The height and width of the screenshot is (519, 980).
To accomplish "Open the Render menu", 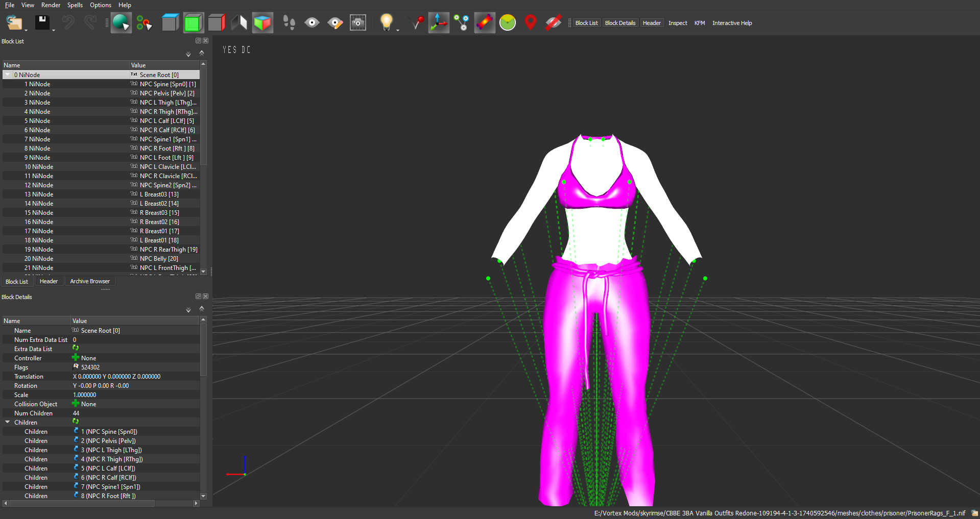I will [x=51, y=5].
